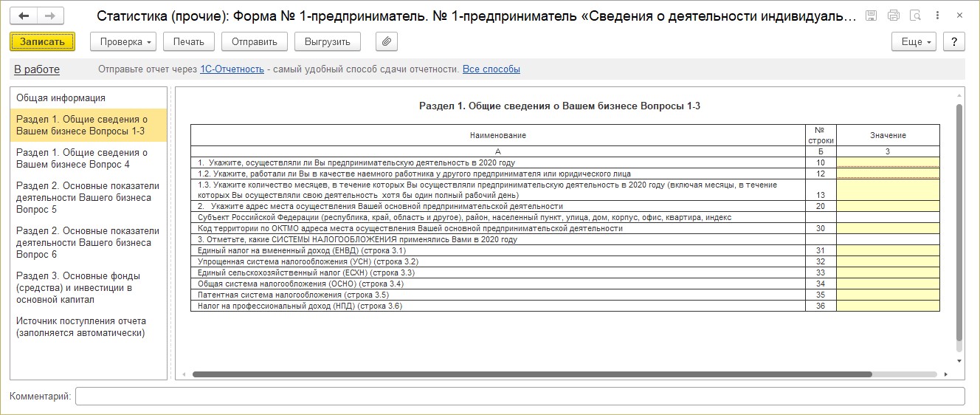Image resolution: width=980 pixels, height=415 pixels.
Task: Click the Печать button
Action: pos(189,42)
